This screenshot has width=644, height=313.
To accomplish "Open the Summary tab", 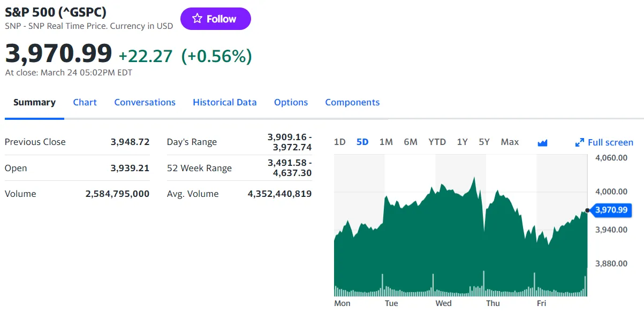I will (x=34, y=102).
